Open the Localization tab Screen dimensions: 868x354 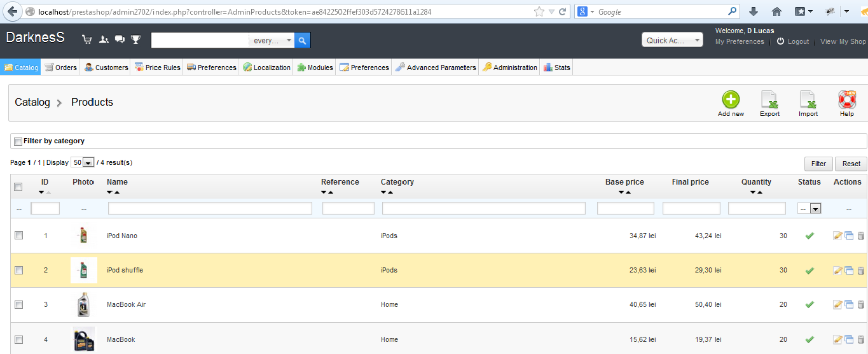click(266, 67)
